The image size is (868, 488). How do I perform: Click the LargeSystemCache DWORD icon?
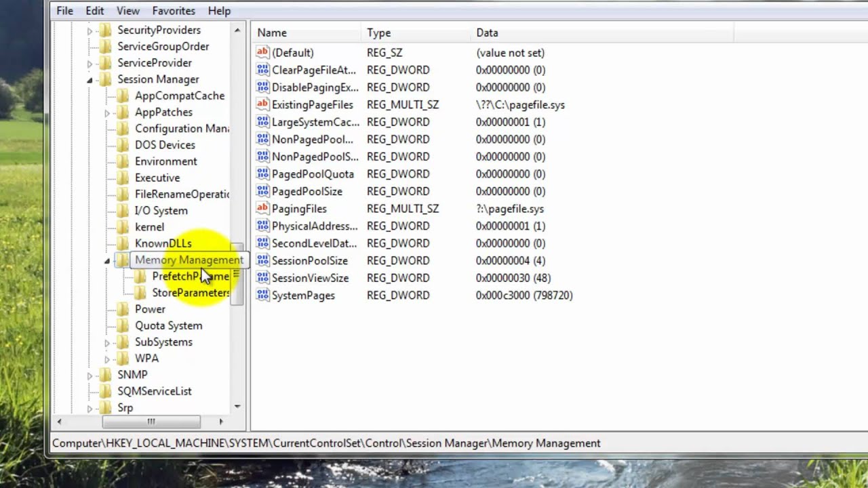tap(262, 122)
